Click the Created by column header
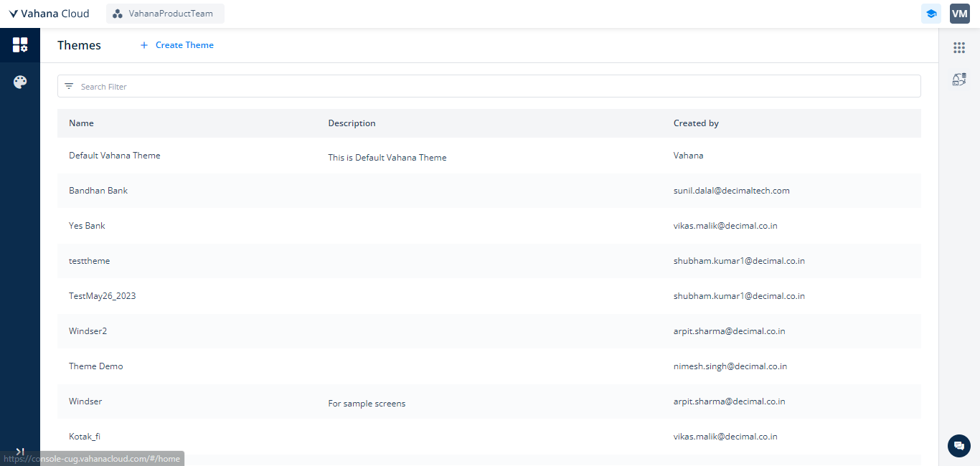 696,123
